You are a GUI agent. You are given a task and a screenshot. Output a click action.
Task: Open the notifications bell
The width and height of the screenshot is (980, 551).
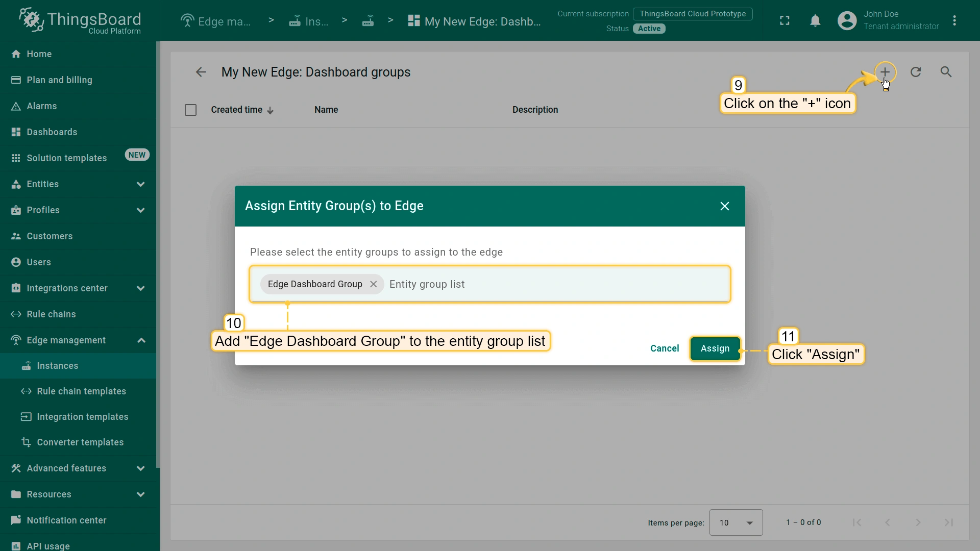coord(815,21)
